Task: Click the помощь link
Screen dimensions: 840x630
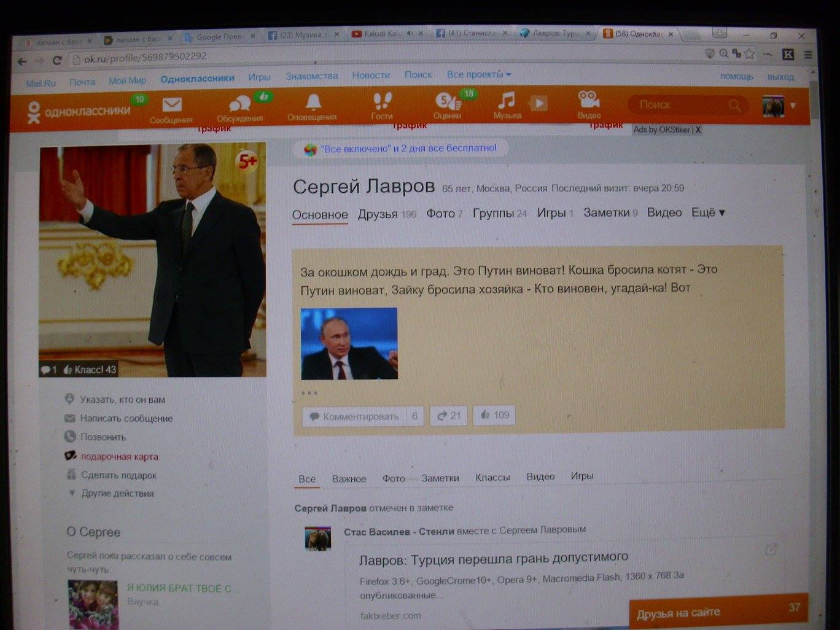Action: 736,76
